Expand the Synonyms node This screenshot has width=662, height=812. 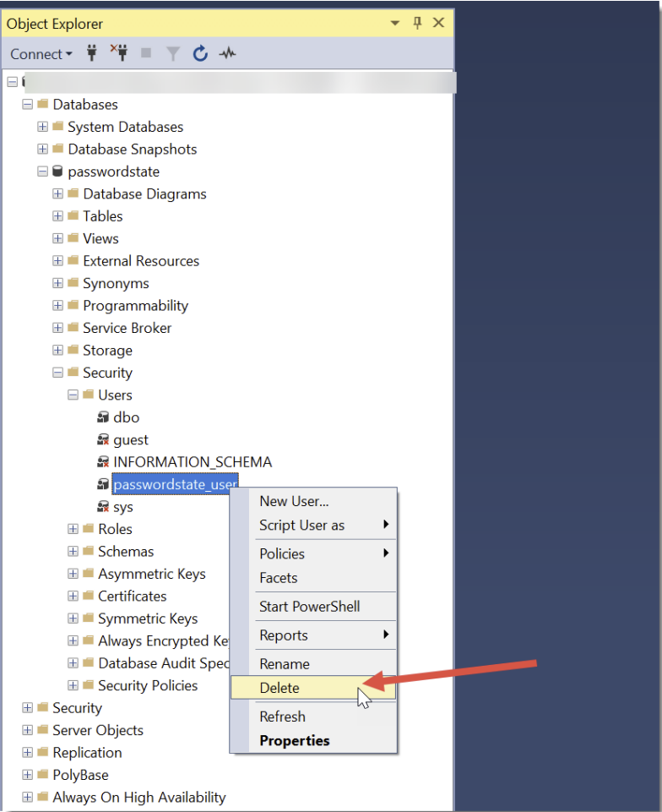coord(57,283)
